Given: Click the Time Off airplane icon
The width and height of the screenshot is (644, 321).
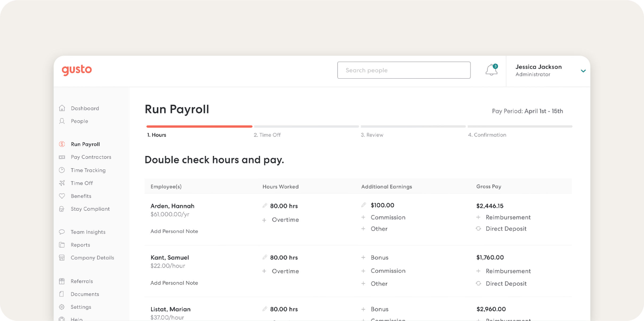Looking at the screenshot, I should tap(62, 183).
